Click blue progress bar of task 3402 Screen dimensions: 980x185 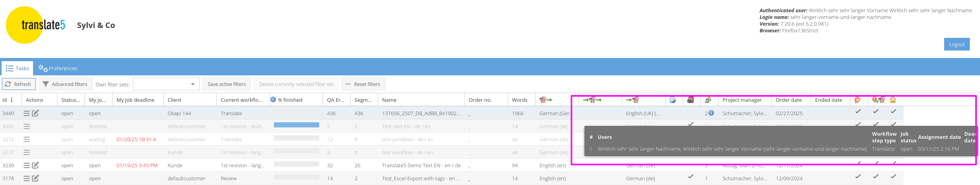[x=296, y=125]
